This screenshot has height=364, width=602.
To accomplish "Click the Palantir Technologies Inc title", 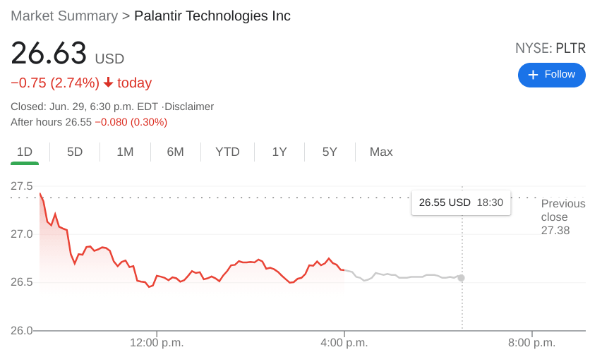I will pyautogui.click(x=212, y=16).
